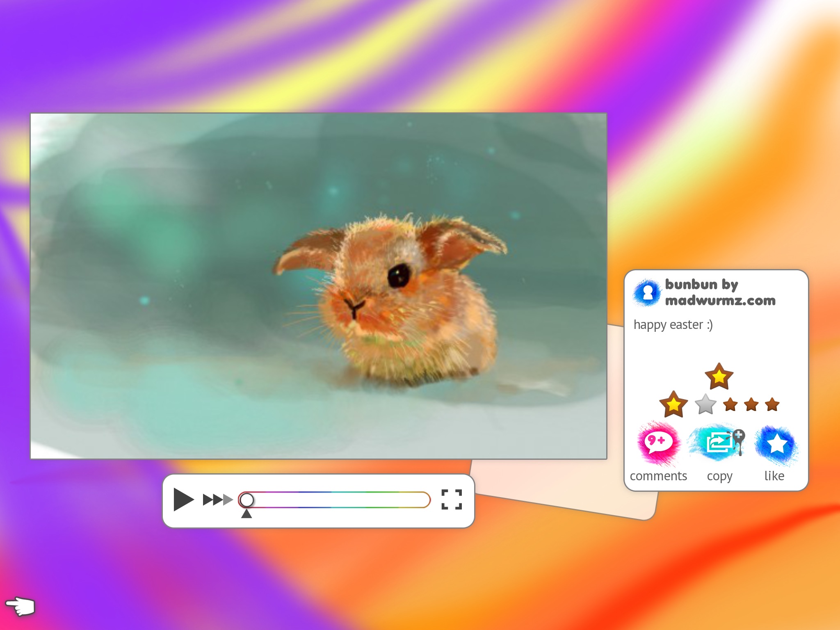Click the first small bronze star
This screenshot has width=840, height=630.
tap(730, 404)
